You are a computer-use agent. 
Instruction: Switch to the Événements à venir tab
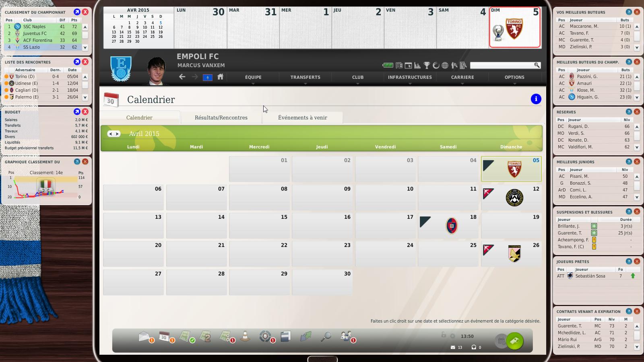(x=303, y=117)
